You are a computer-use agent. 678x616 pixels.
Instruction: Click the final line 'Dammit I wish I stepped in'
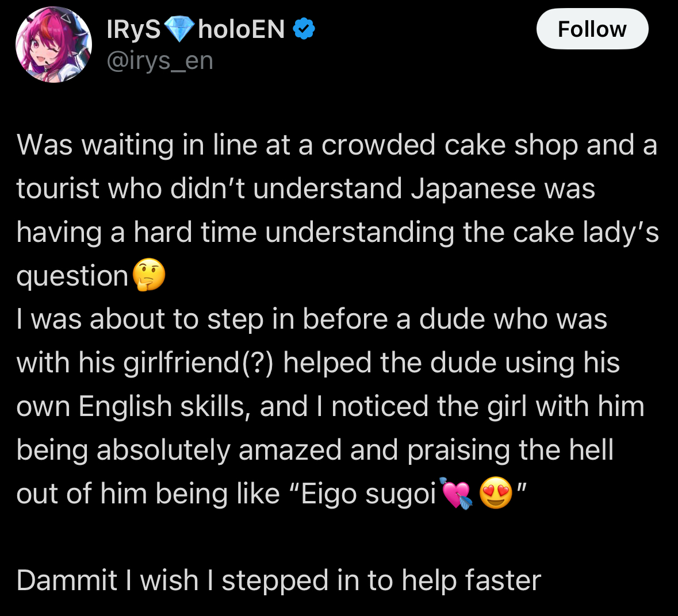click(279, 580)
